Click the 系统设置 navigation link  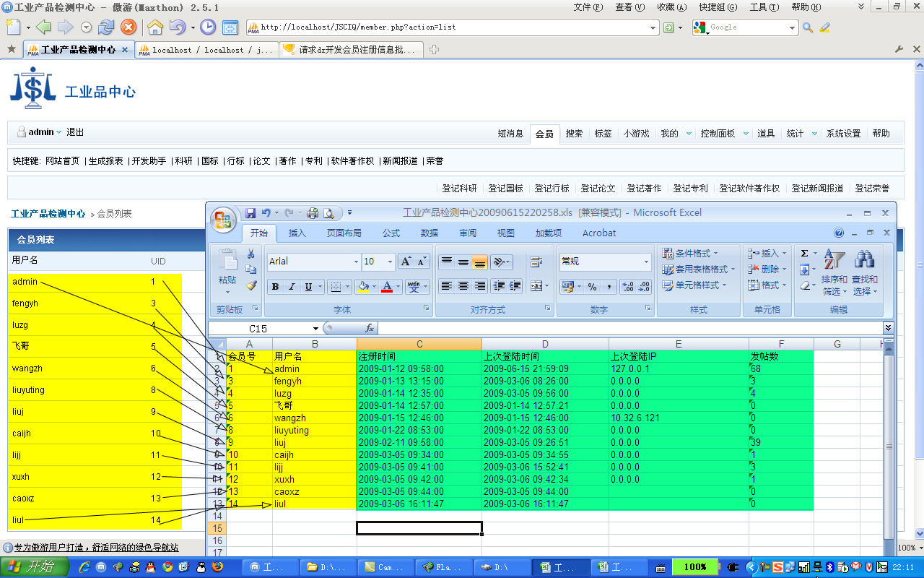pyautogui.click(x=843, y=134)
